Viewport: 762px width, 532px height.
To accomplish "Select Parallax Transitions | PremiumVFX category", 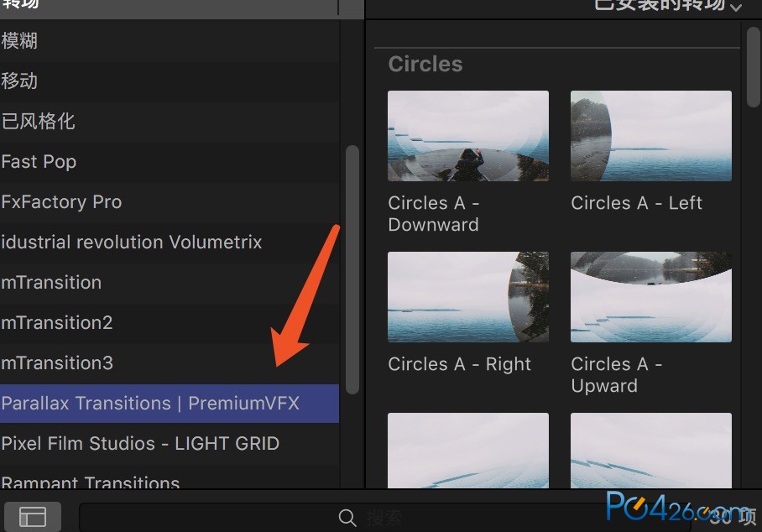I will point(170,404).
